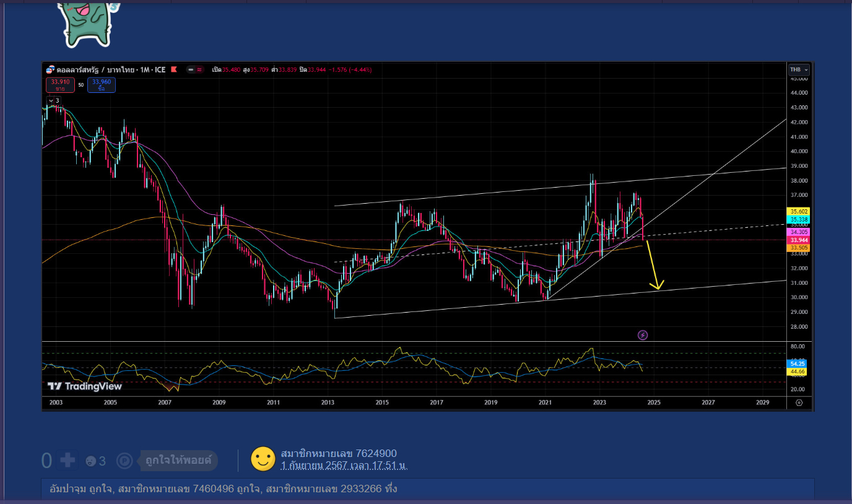852x504 pixels.
Task: Expand the collapsed indicators legend showing 3
Action: [x=53, y=100]
